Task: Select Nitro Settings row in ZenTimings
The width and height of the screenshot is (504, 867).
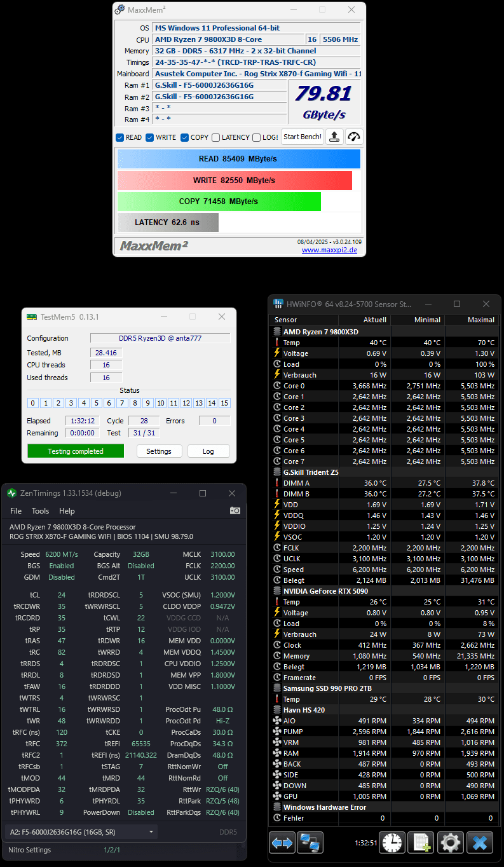Action: tap(125, 850)
